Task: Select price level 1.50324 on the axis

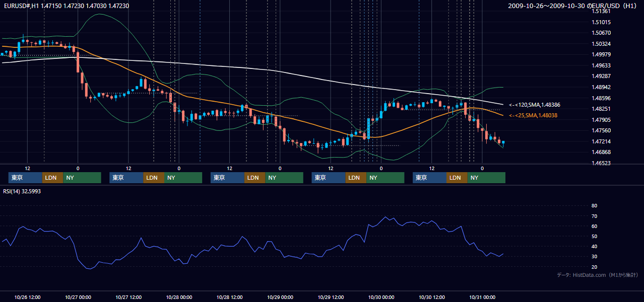Action: pos(601,44)
